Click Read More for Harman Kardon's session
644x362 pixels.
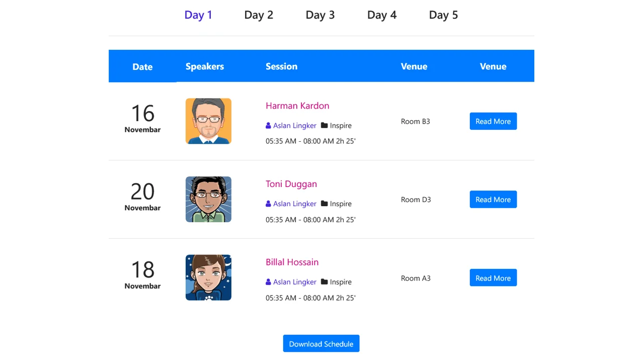coord(493,121)
